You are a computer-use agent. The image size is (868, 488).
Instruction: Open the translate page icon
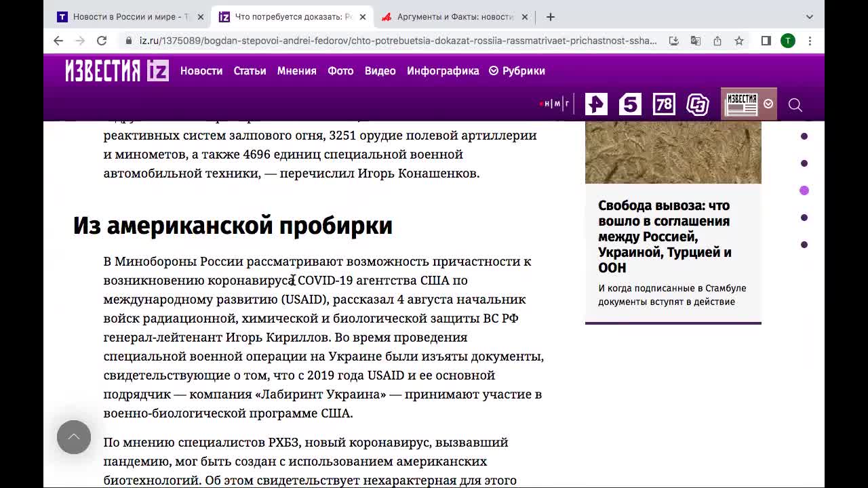(x=696, y=41)
